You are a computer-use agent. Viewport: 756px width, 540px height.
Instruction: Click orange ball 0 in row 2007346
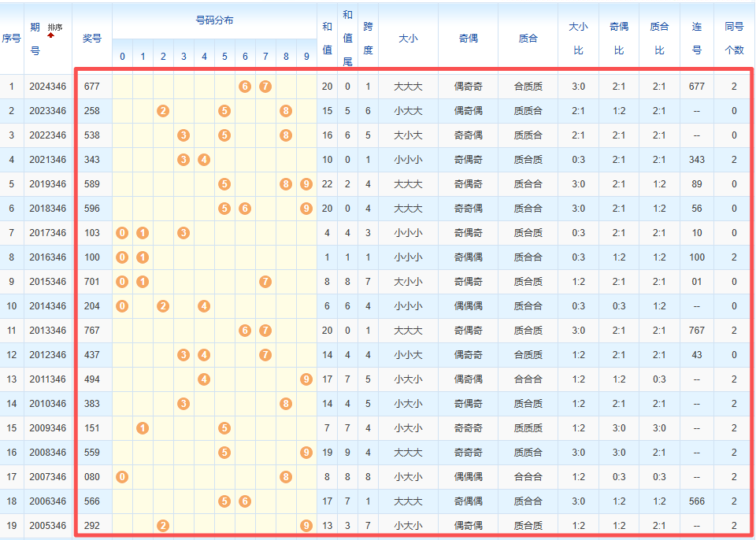pyautogui.click(x=122, y=477)
